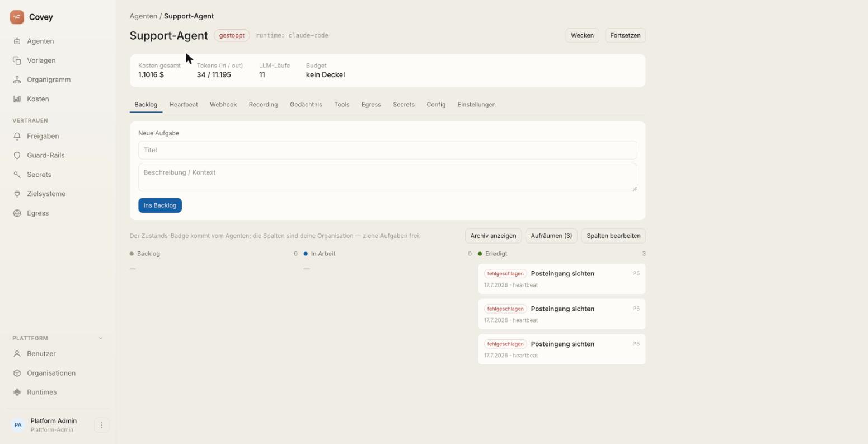Collapse the Plattform sidebar section
This screenshot has height=444, width=868.
coord(101,338)
